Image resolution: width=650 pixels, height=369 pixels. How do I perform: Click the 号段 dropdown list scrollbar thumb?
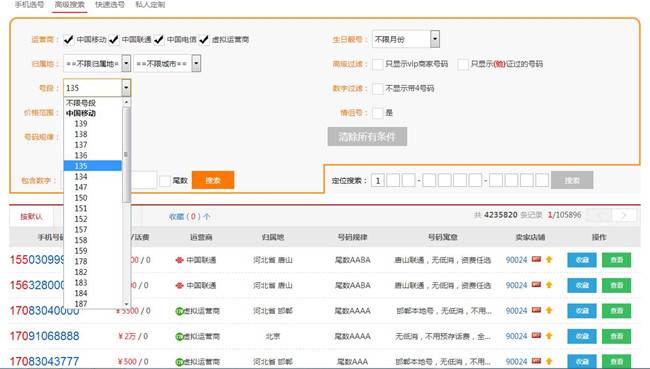(x=126, y=155)
